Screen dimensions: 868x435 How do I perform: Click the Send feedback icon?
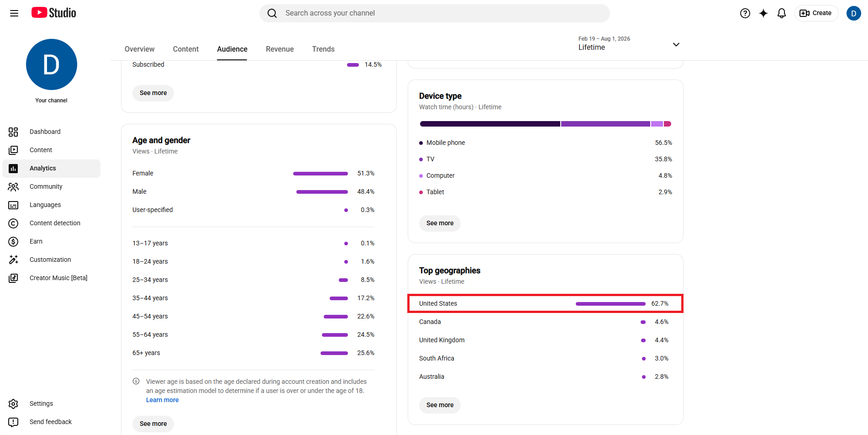click(13, 422)
